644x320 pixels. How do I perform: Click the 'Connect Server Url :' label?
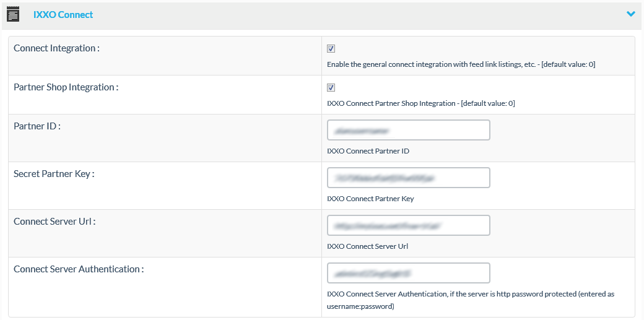click(54, 221)
